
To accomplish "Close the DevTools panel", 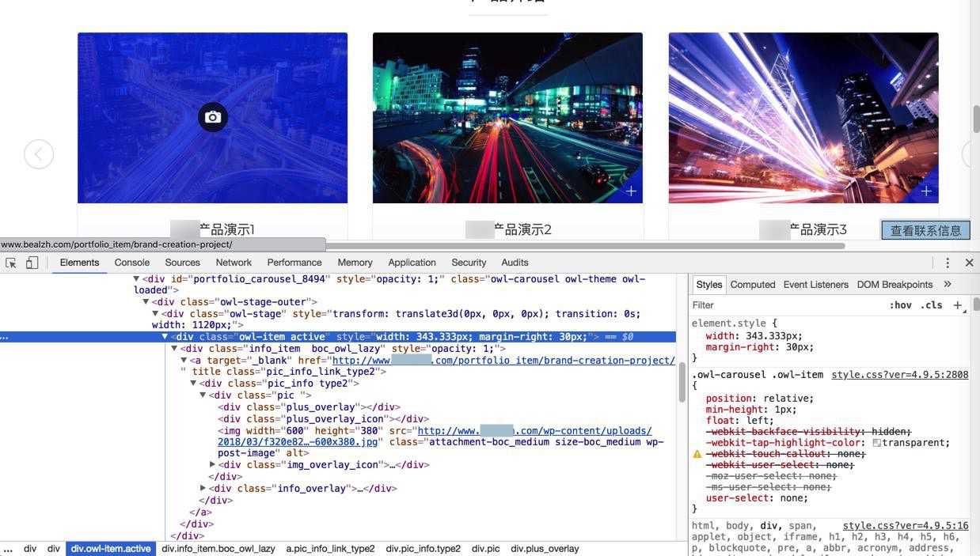I will point(969,263).
